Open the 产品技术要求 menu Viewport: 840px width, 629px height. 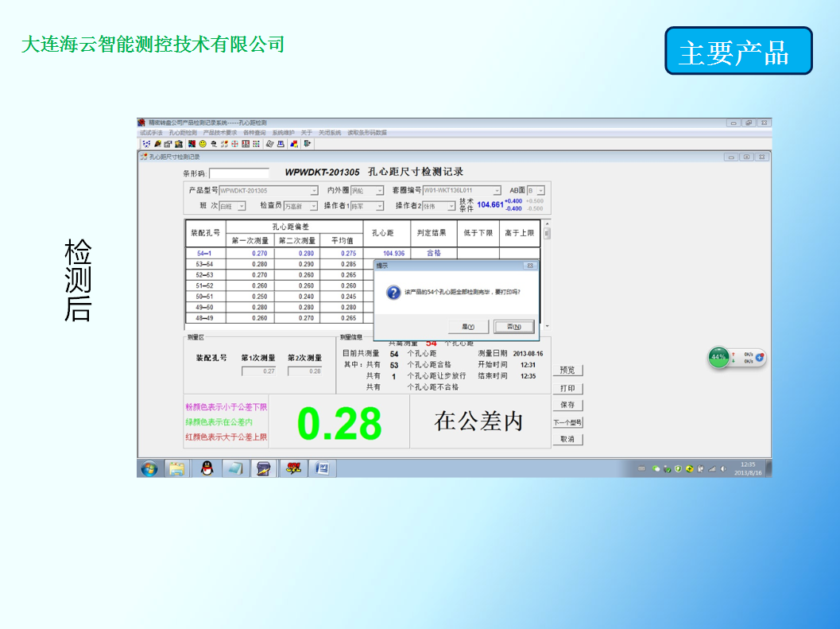pos(219,133)
